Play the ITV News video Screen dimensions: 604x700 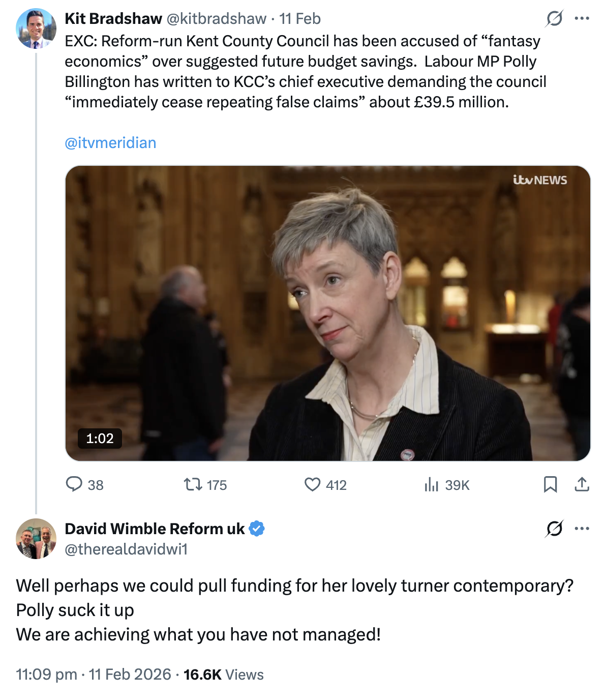pos(327,313)
